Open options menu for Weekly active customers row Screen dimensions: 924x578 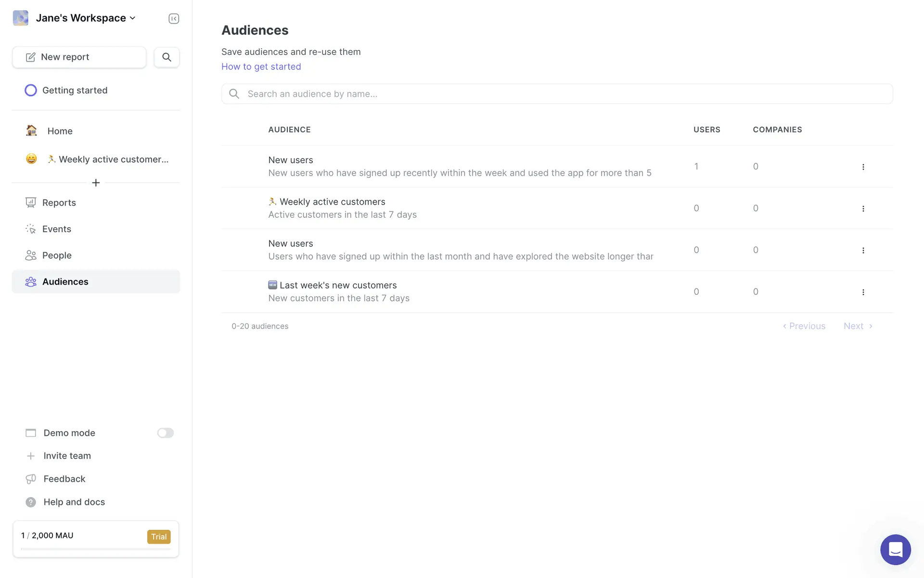click(x=863, y=209)
